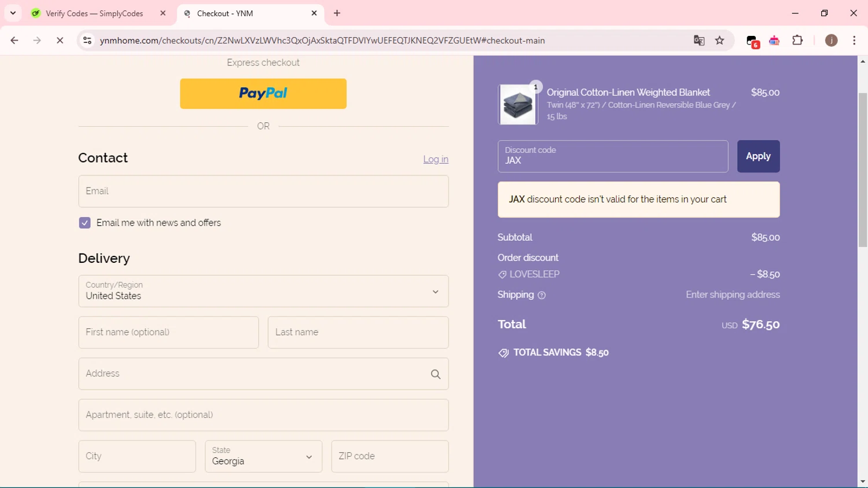The image size is (868, 488).
Task: Click the LOVESLEEP discount tag icon
Action: pyautogui.click(x=502, y=274)
